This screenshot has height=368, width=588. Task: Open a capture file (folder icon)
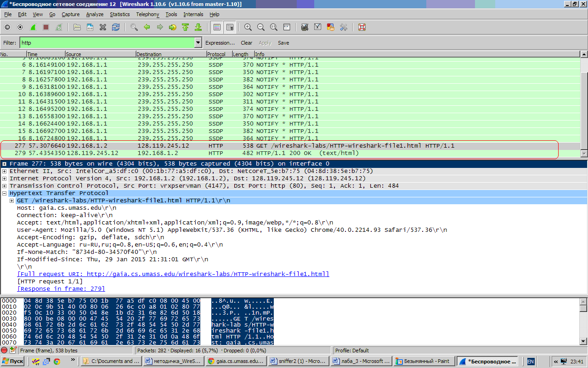click(x=77, y=27)
